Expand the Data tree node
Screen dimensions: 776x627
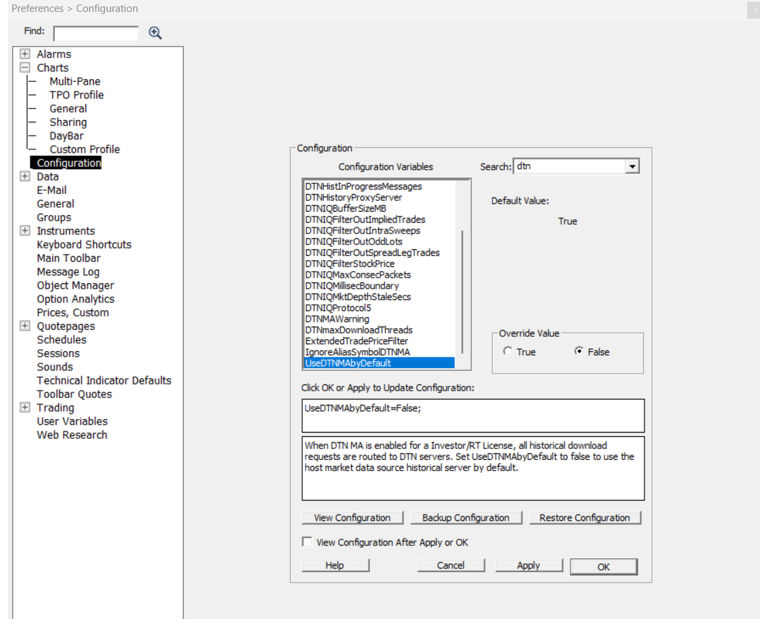(x=25, y=177)
